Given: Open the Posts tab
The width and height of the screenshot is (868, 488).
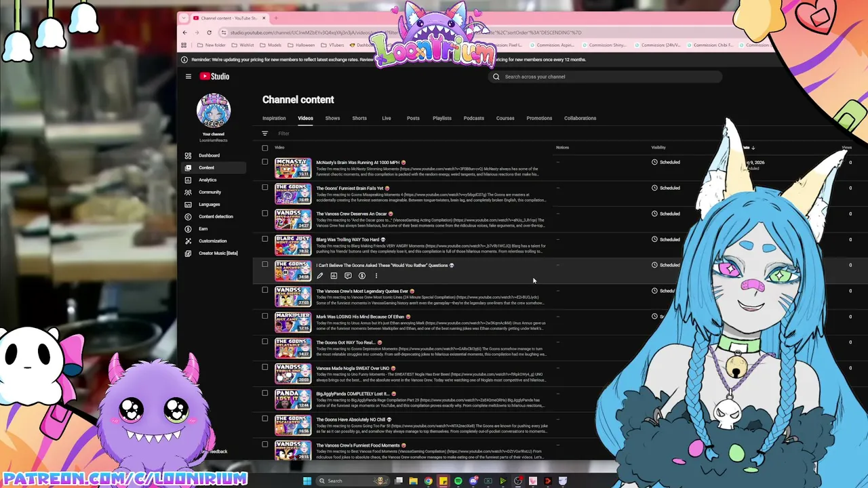Looking at the screenshot, I should tap(413, 119).
